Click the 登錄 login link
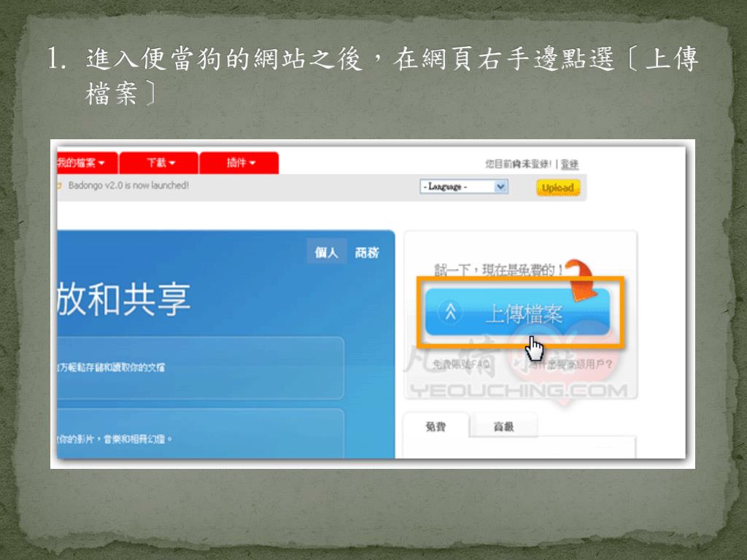 [569, 164]
